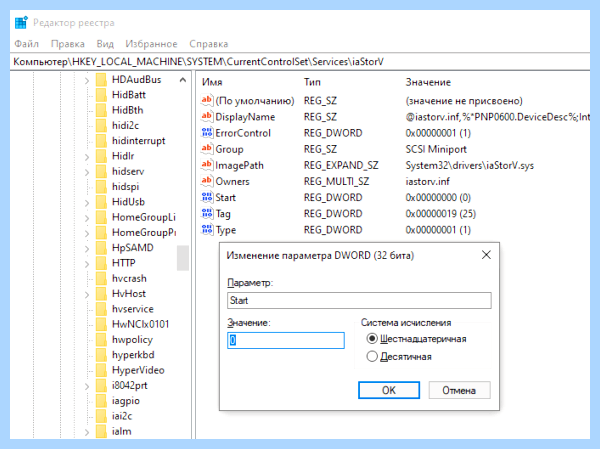Open the Избранное menu
The image size is (600, 449).
click(x=152, y=44)
